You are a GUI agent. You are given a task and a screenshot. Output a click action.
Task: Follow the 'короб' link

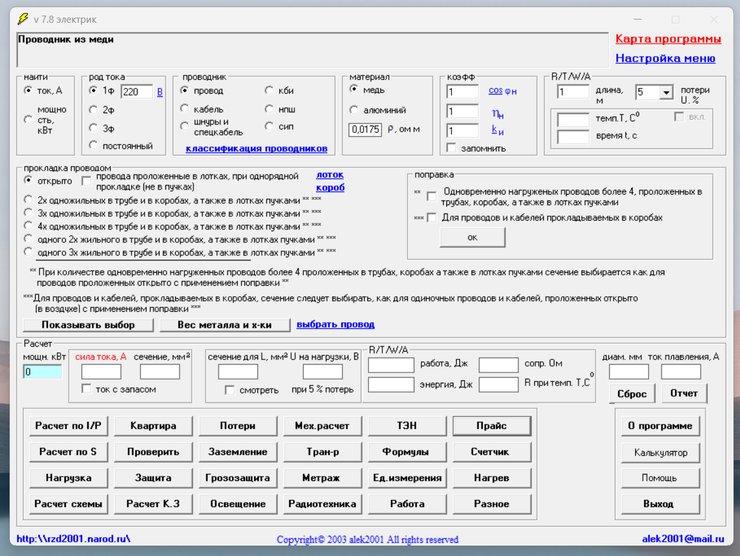tap(330, 187)
